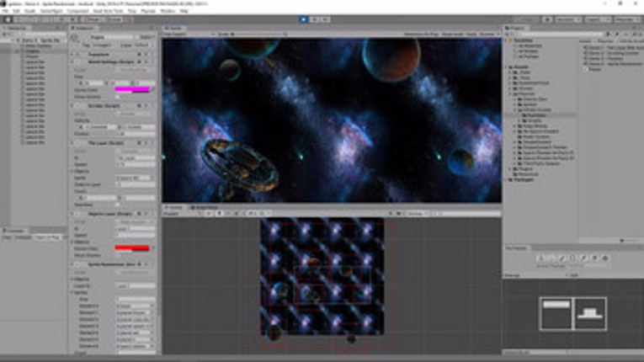The height and width of the screenshot is (362, 644).
Task: Click the Console Clear button
Action: click(7, 237)
